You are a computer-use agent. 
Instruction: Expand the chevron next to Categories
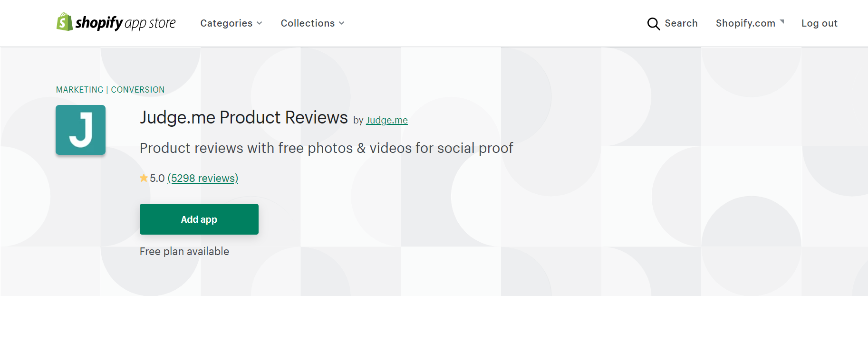point(260,23)
